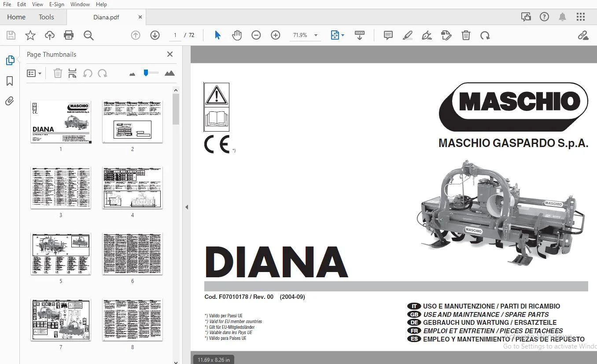Open the File menu
Viewport: 597px width, 364px height.
[x=7, y=4]
